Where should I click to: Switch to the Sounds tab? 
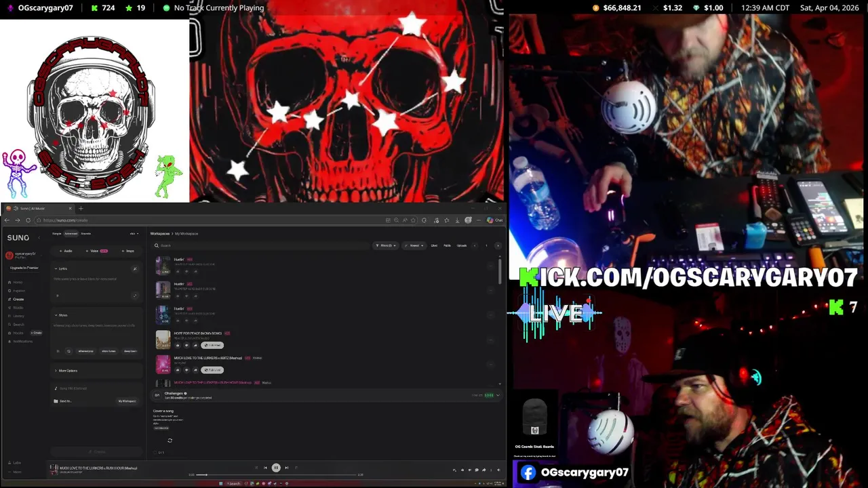pyautogui.click(x=86, y=233)
